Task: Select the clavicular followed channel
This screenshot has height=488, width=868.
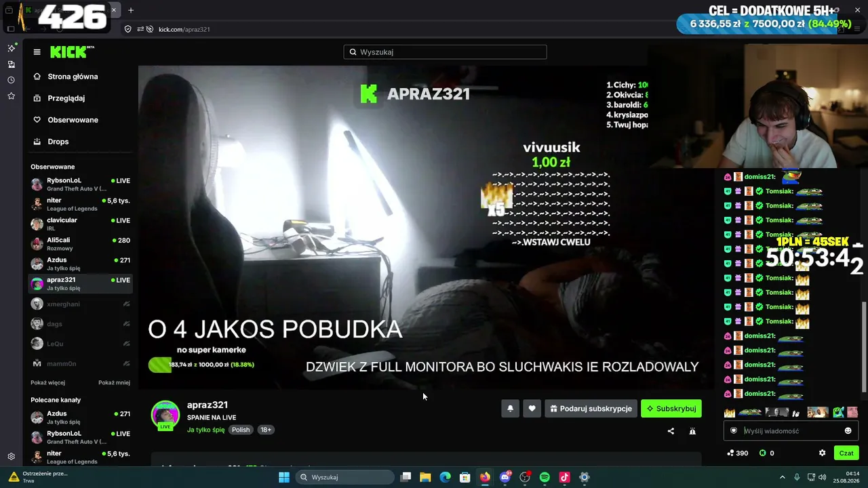Action: (x=80, y=224)
